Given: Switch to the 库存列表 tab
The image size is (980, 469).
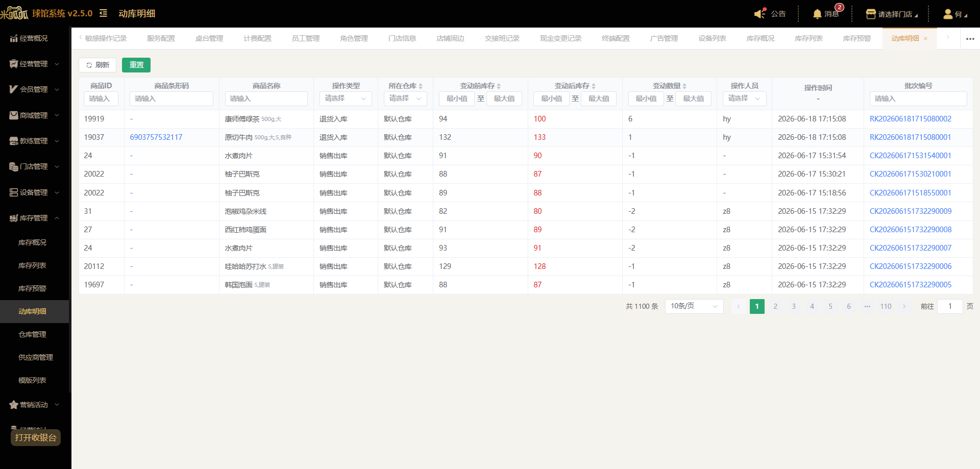Looking at the screenshot, I should [x=808, y=38].
